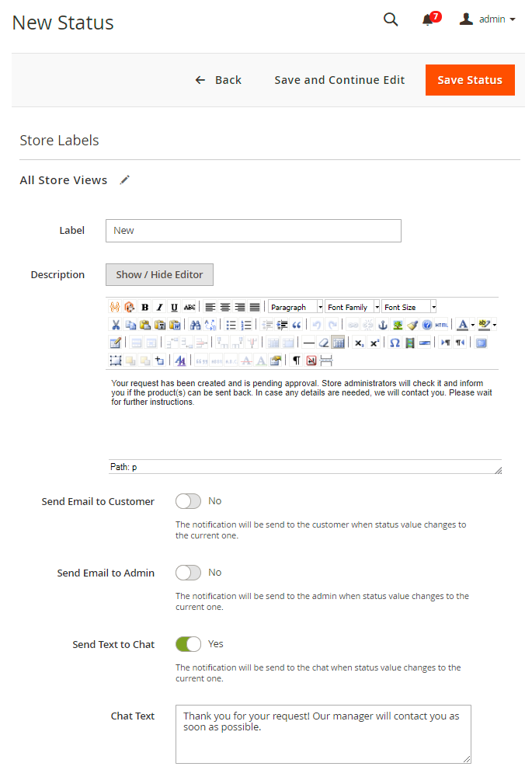Insert anchor icon in editor

coord(382,325)
